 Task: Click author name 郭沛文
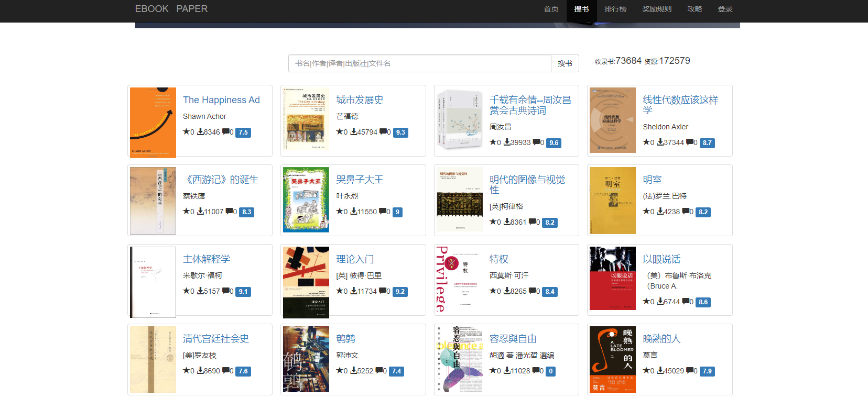[347, 355]
